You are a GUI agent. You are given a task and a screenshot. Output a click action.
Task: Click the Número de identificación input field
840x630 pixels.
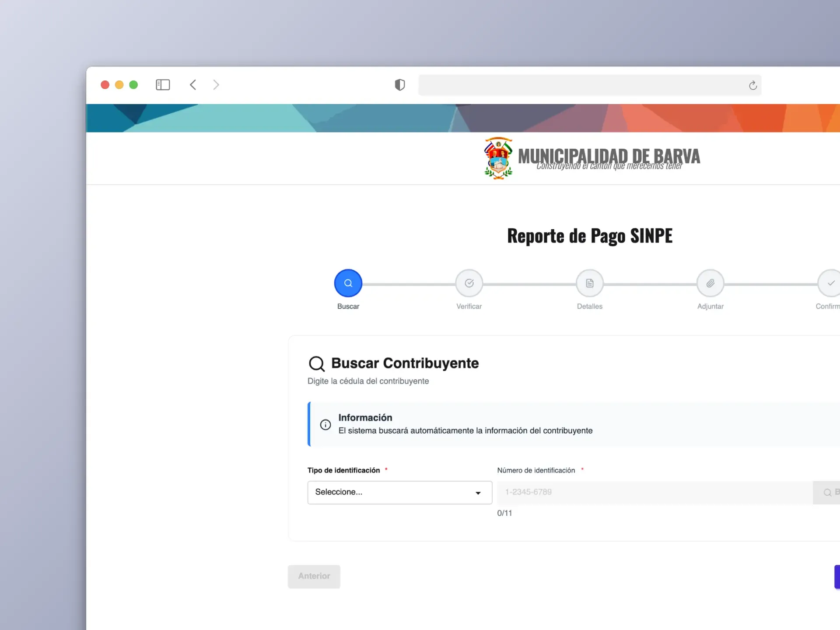[634, 492]
